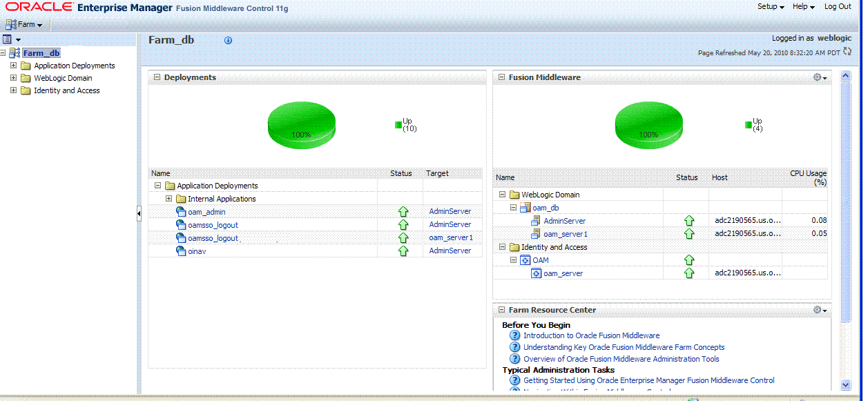Sort deployments by Status column header

(x=401, y=173)
